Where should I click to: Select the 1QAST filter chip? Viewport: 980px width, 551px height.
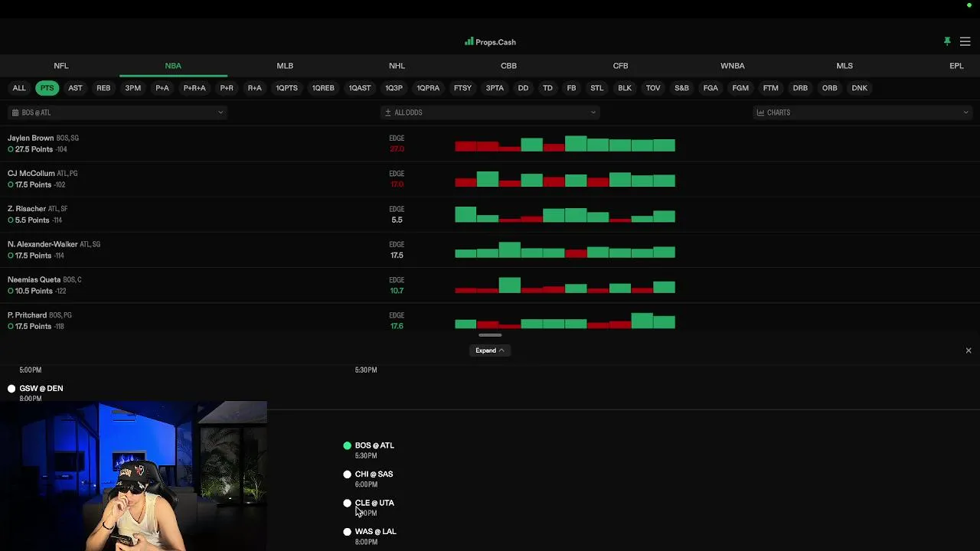pos(360,88)
